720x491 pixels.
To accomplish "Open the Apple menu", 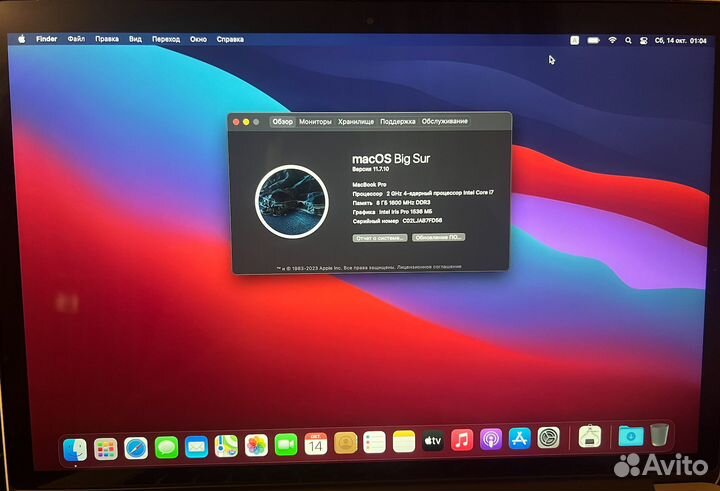I will pos(22,39).
